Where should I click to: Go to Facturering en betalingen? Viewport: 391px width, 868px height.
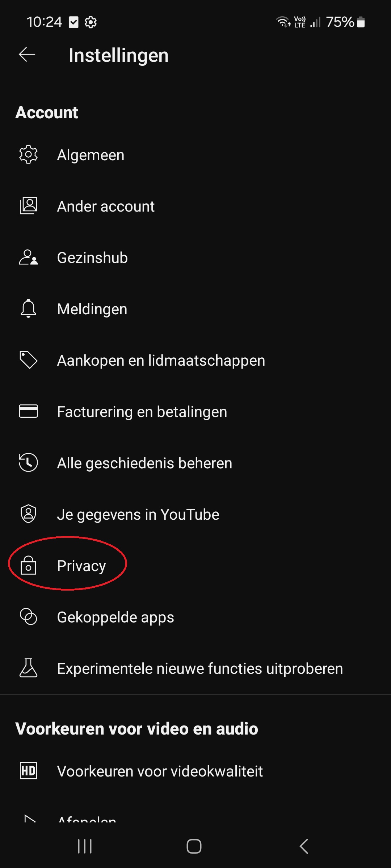point(142,412)
